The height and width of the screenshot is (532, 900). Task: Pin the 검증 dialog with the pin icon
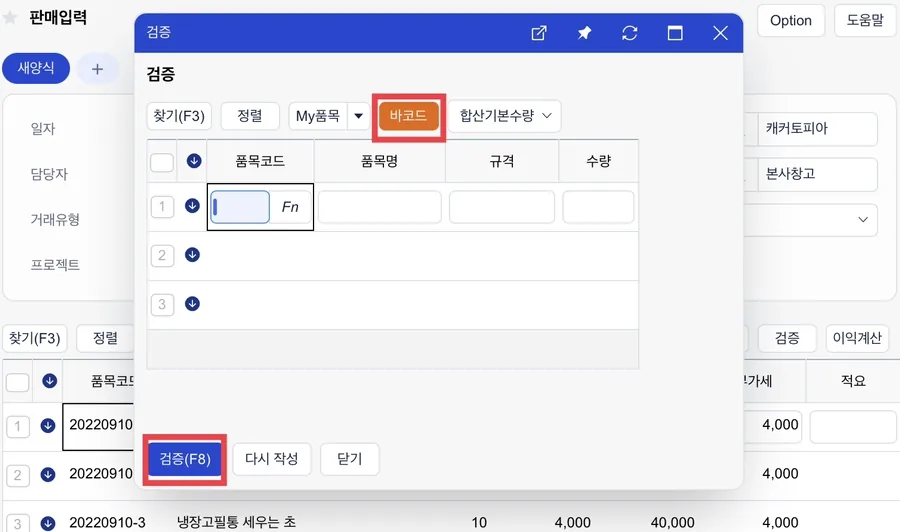(x=584, y=33)
